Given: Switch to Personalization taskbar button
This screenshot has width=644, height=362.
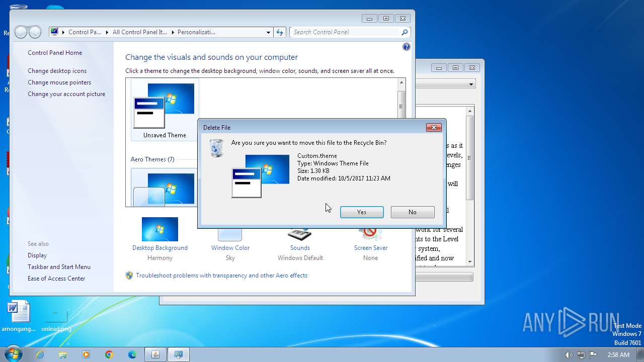Looking at the screenshot, I should pos(179,354).
